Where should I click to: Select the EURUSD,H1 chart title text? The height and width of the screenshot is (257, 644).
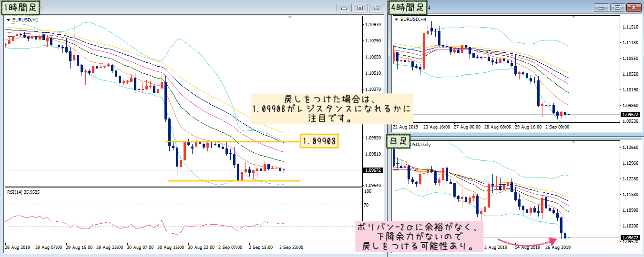(25, 20)
